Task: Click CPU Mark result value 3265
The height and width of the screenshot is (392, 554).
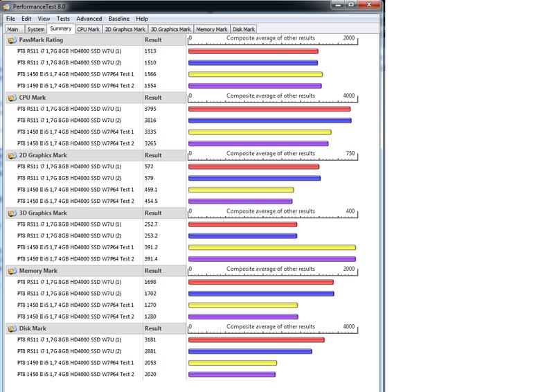Action: pyautogui.click(x=150, y=143)
